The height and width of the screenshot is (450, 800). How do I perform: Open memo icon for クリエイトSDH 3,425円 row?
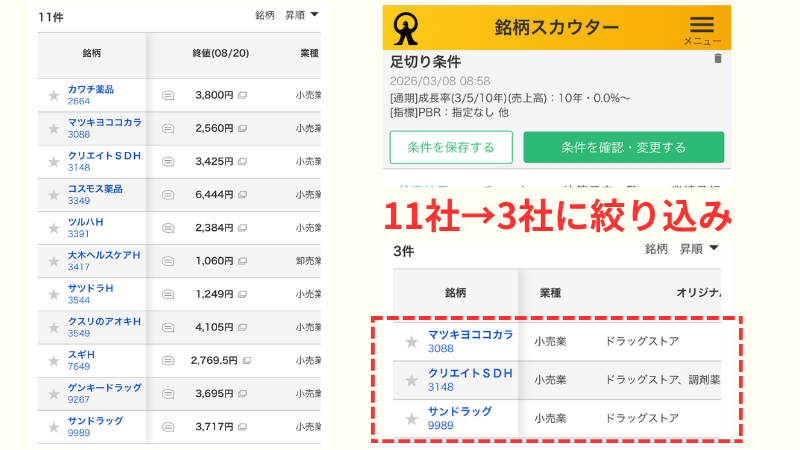click(x=168, y=162)
